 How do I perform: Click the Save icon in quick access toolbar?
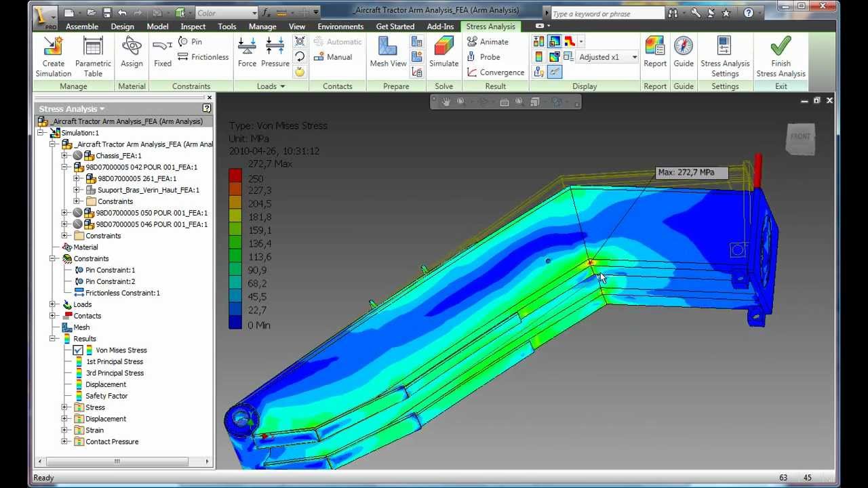tap(106, 12)
